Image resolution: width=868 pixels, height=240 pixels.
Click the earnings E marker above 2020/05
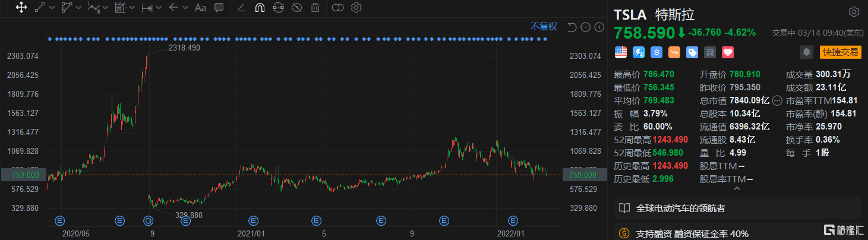point(59,221)
